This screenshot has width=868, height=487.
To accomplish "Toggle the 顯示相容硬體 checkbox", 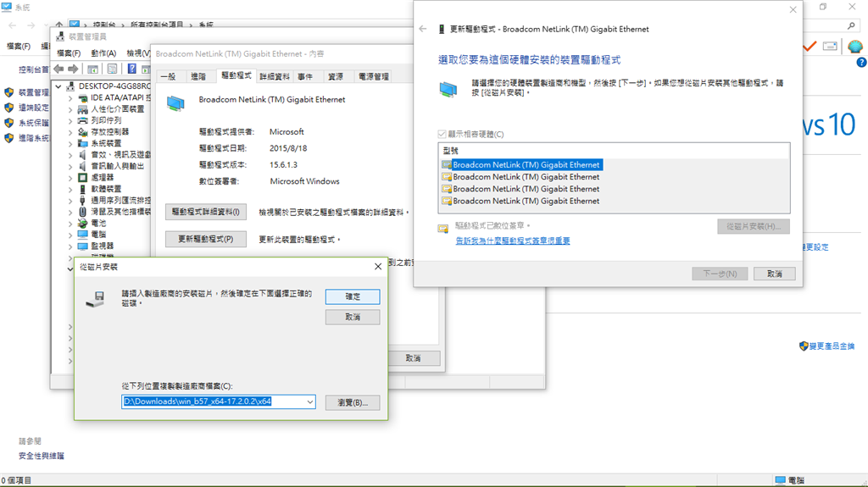I will (442, 134).
